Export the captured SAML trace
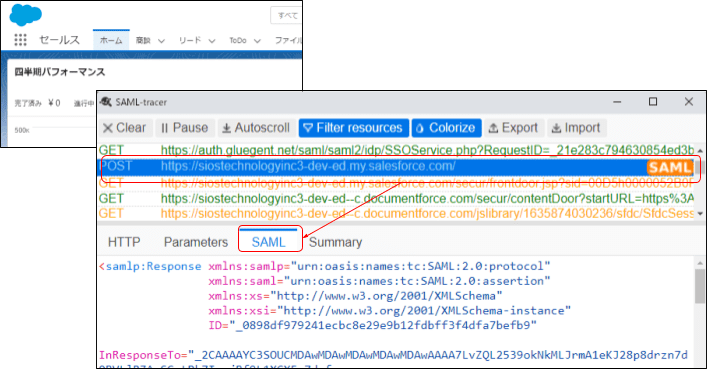Screen dimensions: 707x369 point(514,128)
